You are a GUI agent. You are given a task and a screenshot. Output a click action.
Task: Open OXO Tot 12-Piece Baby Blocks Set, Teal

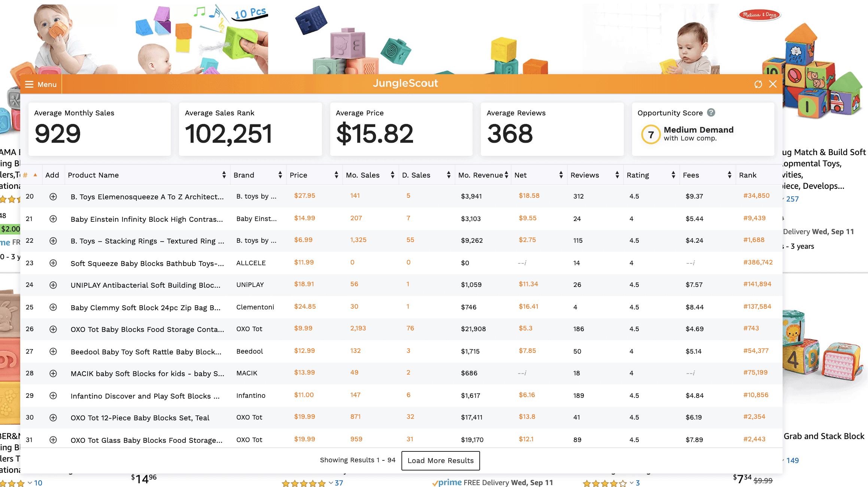[x=140, y=418]
